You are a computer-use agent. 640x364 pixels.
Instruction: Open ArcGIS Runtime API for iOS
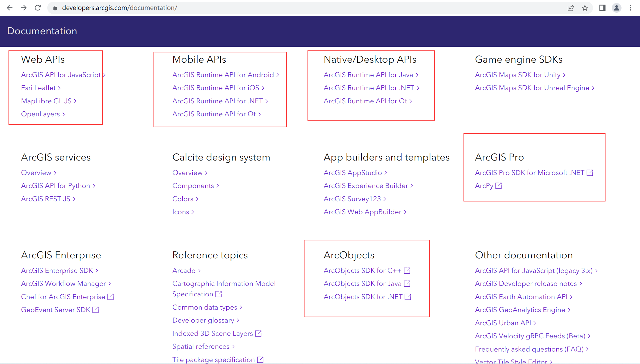[218, 88]
